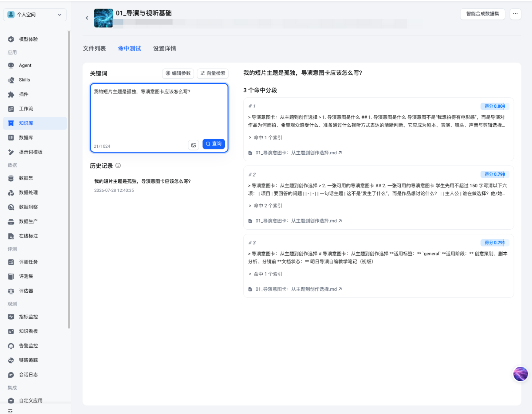Open the 数据集 sidebar icon
This screenshot has width=532, height=414.
11,178
